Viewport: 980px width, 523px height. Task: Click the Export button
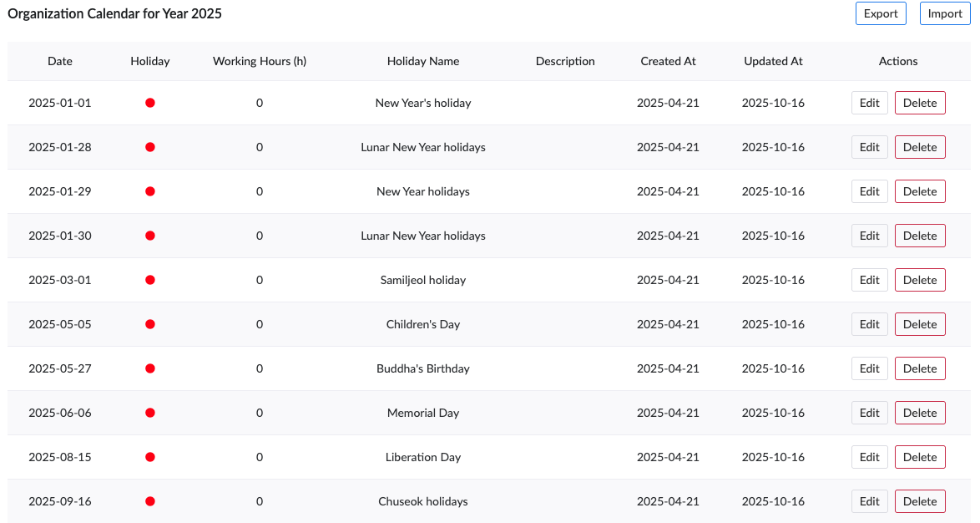[x=880, y=13]
